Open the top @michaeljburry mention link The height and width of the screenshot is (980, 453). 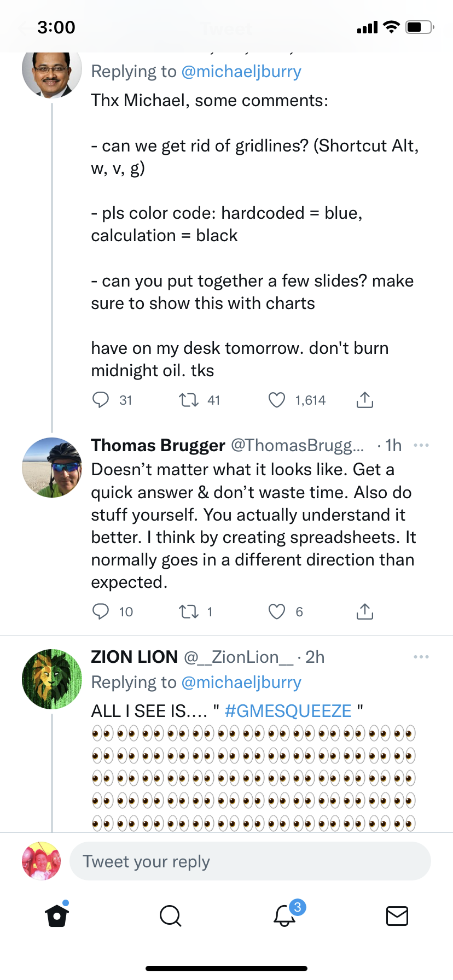coord(241,72)
